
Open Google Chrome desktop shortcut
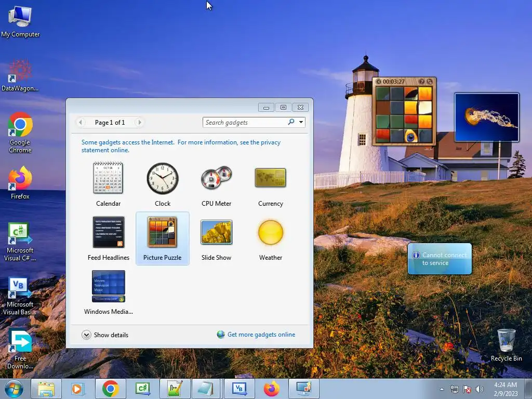coord(20,132)
